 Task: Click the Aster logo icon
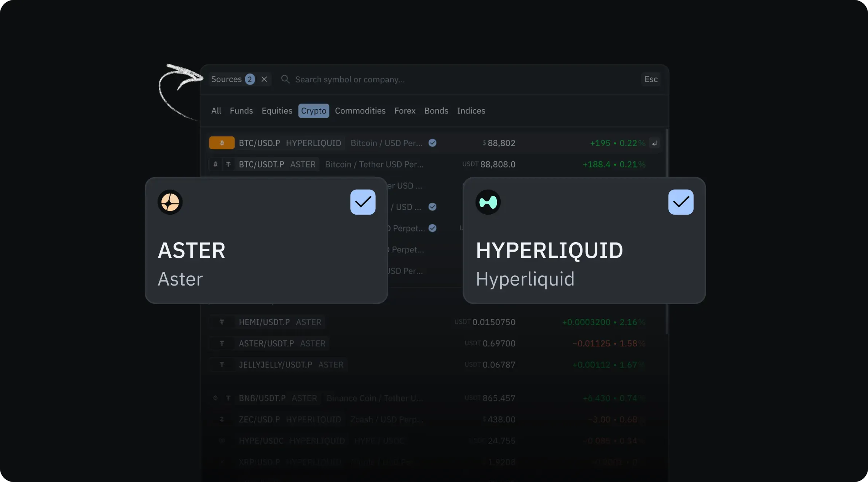170,202
